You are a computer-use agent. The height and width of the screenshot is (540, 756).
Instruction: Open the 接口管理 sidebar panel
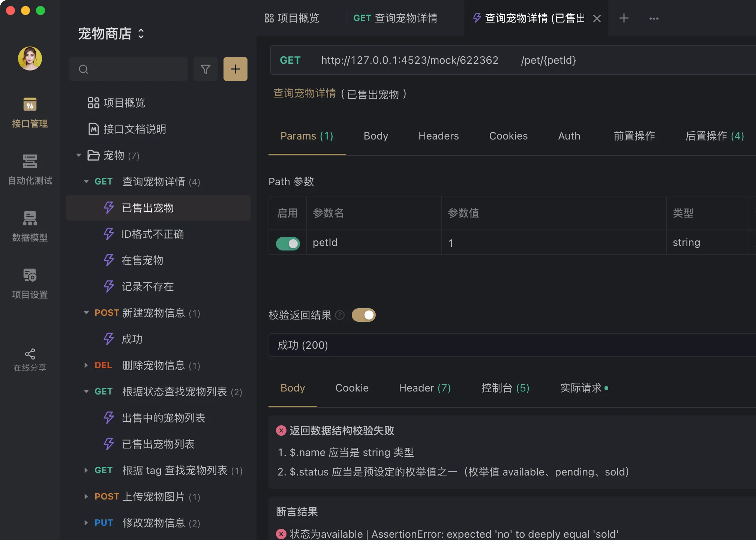[x=29, y=112]
